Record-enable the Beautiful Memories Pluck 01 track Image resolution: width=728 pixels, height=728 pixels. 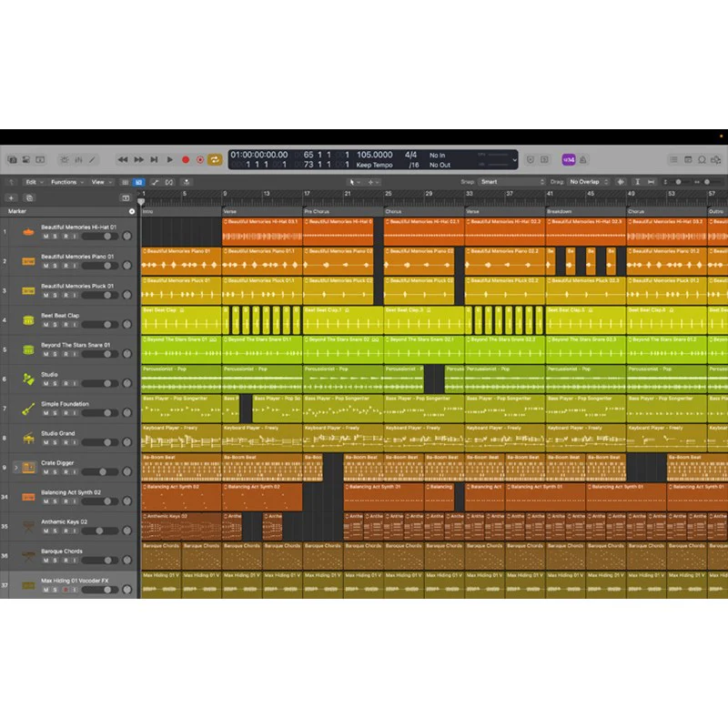[x=66, y=295]
